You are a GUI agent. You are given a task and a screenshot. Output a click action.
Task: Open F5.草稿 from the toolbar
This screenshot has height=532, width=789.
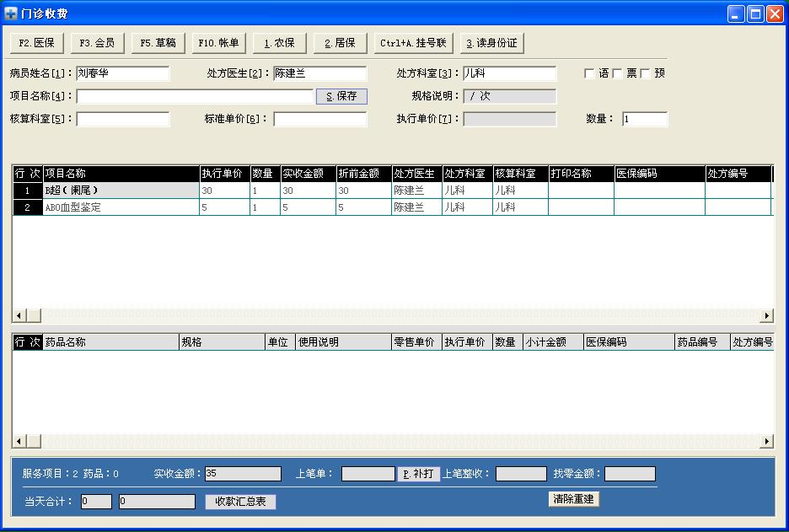[158, 43]
